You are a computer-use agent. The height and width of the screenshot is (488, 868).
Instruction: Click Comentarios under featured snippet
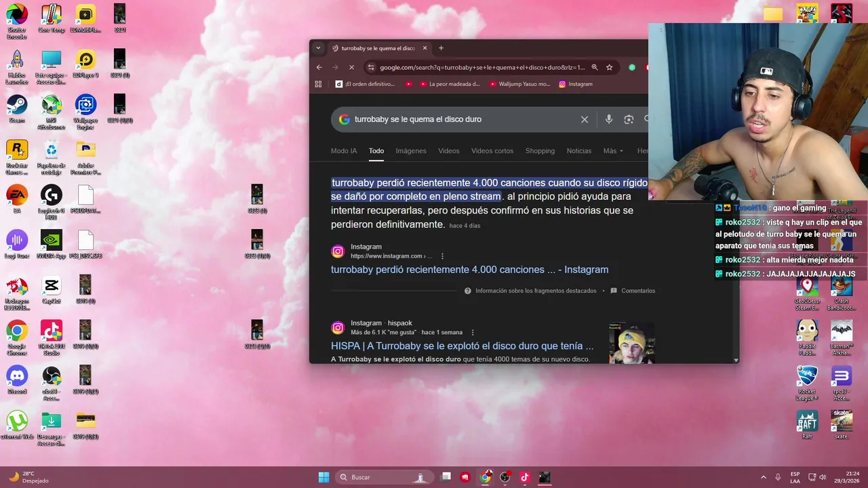(x=633, y=291)
